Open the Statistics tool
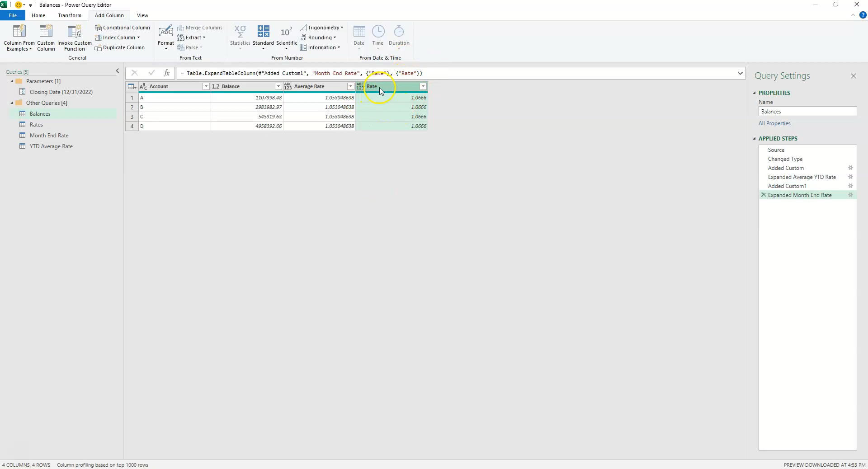Image resolution: width=868 pixels, height=469 pixels. [x=240, y=36]
